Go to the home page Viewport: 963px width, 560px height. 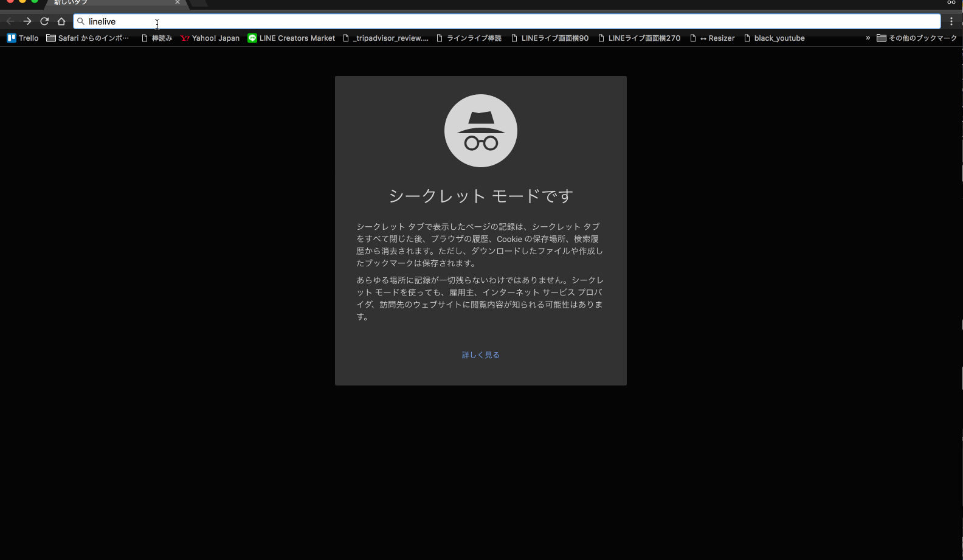coord(61,21)
